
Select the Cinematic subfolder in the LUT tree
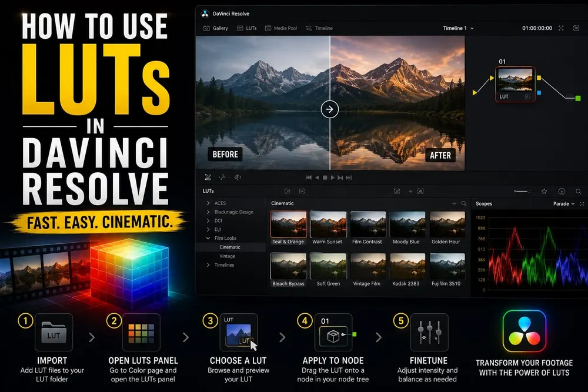[230, 247]
